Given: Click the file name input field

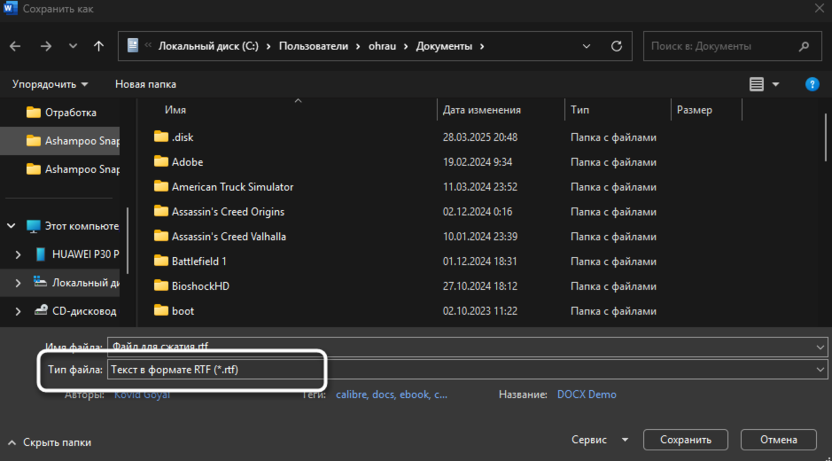Looking at the screenshot, I should [460, 347].
